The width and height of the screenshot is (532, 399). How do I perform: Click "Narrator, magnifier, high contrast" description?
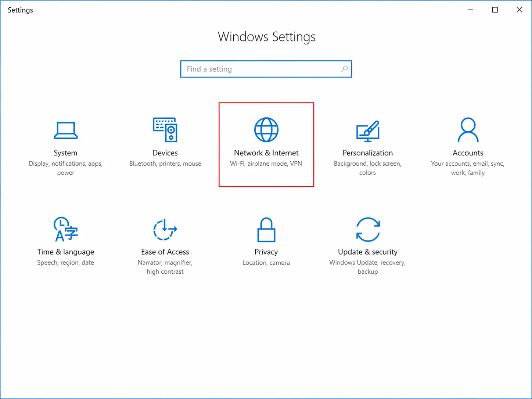[x=165, y=267]
